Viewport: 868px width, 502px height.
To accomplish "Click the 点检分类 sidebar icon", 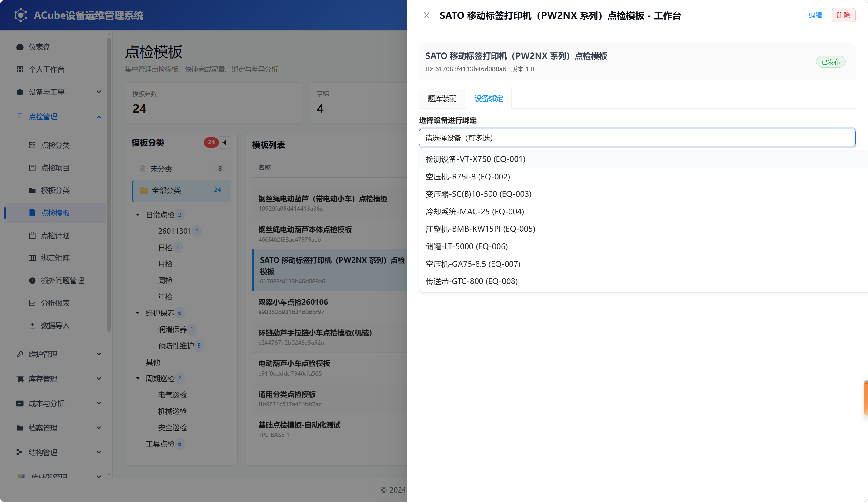I will 32,145.
